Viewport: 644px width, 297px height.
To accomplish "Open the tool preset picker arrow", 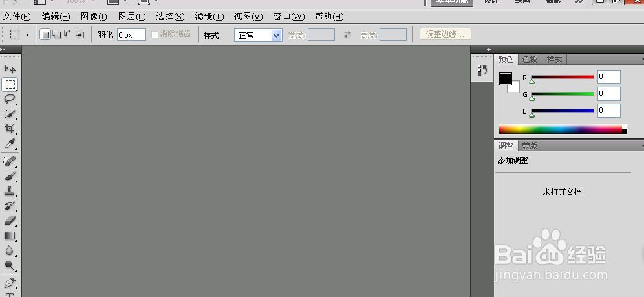I will (28, 35).
